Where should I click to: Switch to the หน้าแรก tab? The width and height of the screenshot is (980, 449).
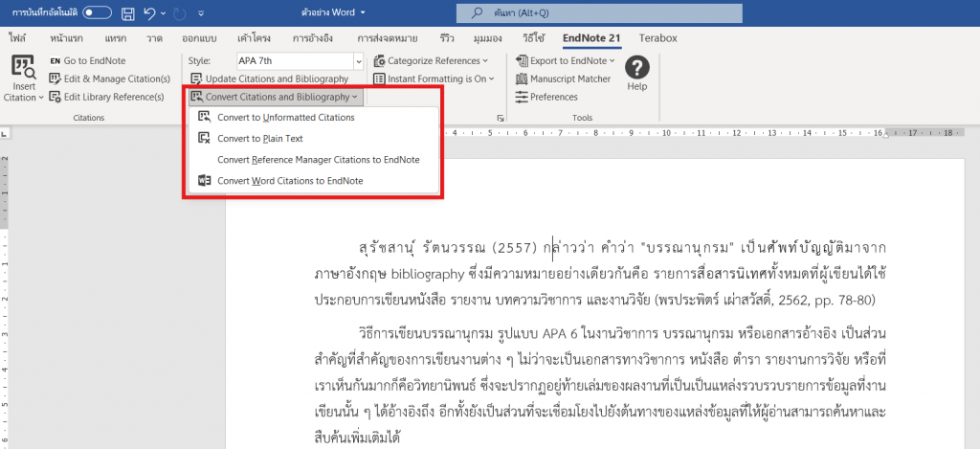66,38
